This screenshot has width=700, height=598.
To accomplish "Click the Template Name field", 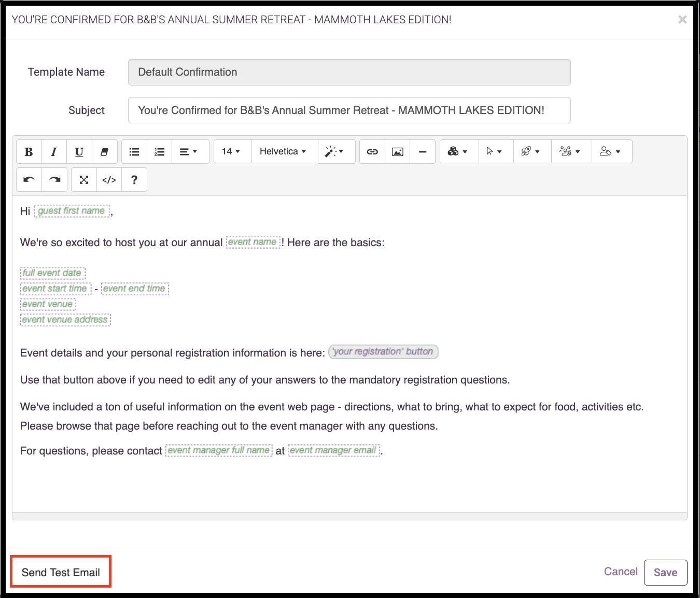I will (349, 72).
